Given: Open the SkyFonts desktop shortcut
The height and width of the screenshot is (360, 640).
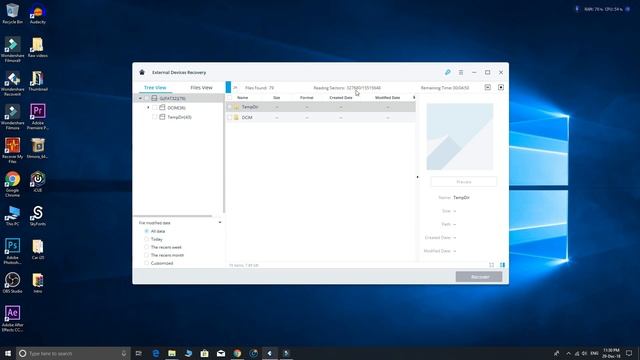Looking at the screenshot, I should [x=38, y=216].
